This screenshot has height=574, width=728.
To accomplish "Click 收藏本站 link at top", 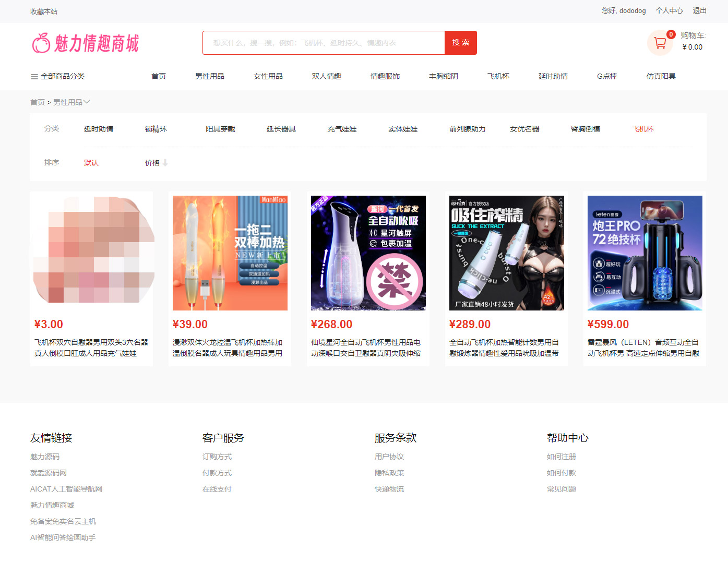I will pos(44,11).
